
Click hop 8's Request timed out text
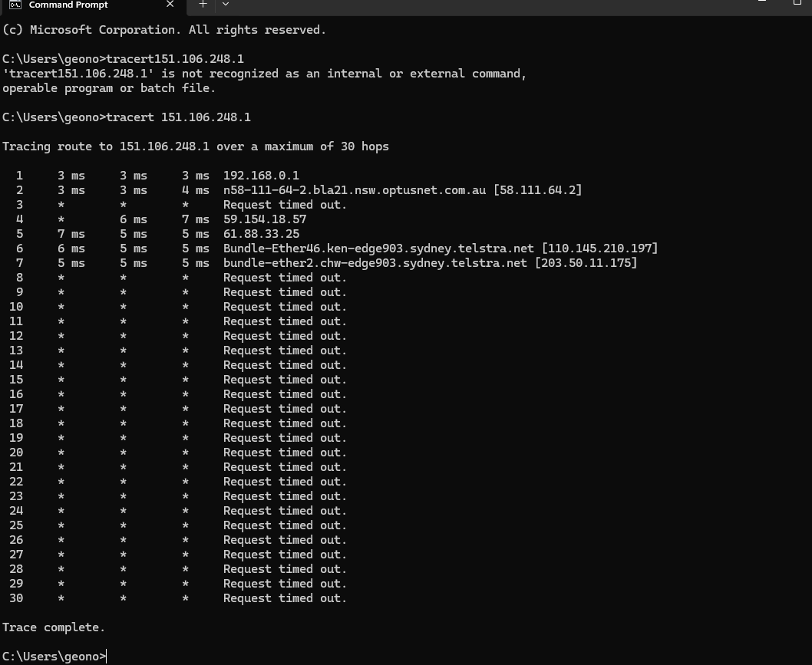coord(285,278)
